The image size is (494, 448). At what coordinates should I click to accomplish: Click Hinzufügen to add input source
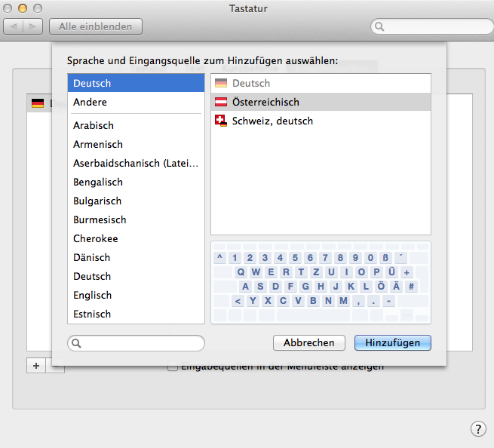tap(392, 342)
